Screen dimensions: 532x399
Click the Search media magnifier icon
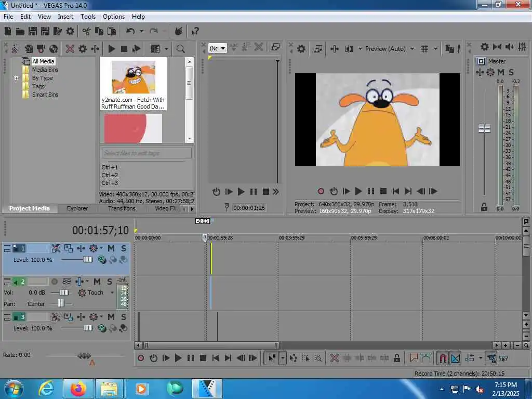click(x=180, y=49)
